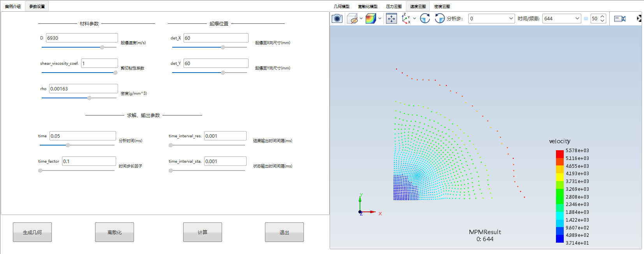Click the dark blue legend swatch 3.714e+01
644x254 pixels.
tap(560, 239)
